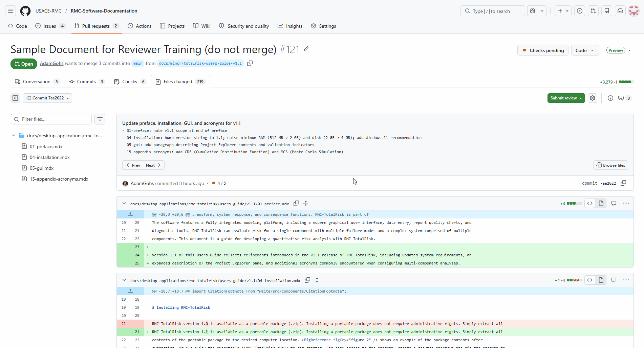Open notifications inbox icon

(x=620, y=11)
